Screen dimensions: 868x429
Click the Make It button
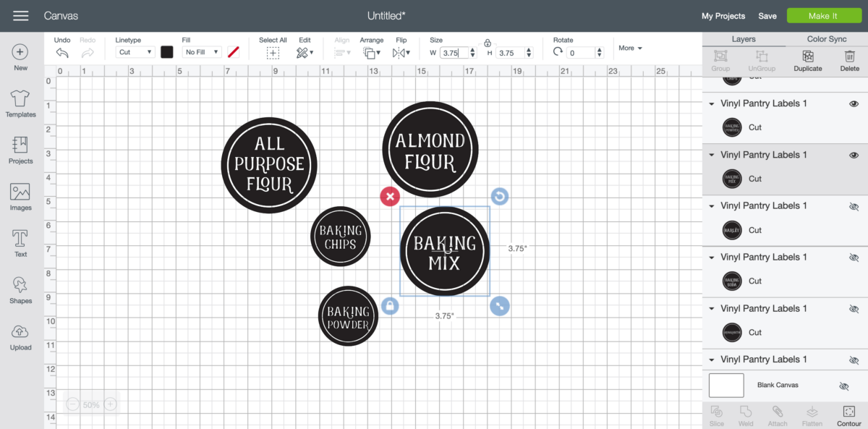pyautogui.click(x=824, y=15)
